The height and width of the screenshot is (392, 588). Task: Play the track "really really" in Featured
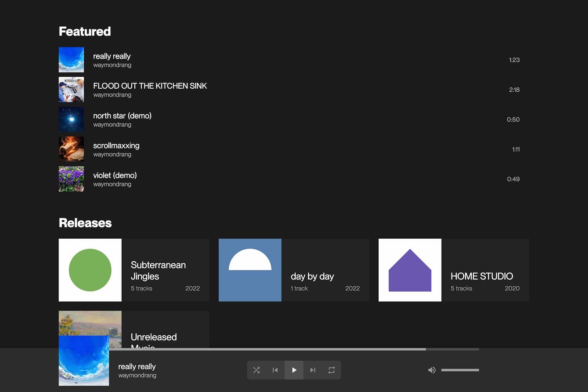tap(112, 56)
